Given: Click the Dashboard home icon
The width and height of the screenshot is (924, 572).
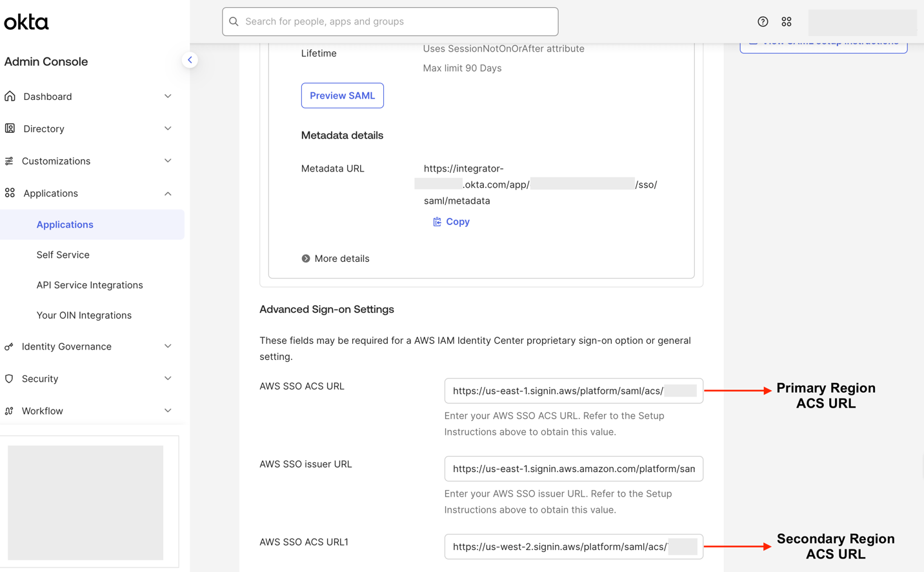Looking at the screenshot, I should tap(10, 96).
